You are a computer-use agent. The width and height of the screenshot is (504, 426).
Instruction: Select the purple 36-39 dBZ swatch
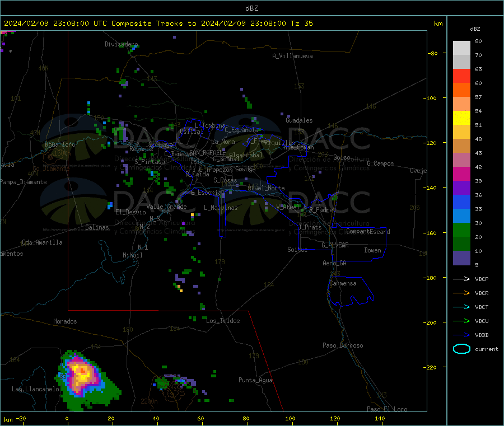[461, 188]
